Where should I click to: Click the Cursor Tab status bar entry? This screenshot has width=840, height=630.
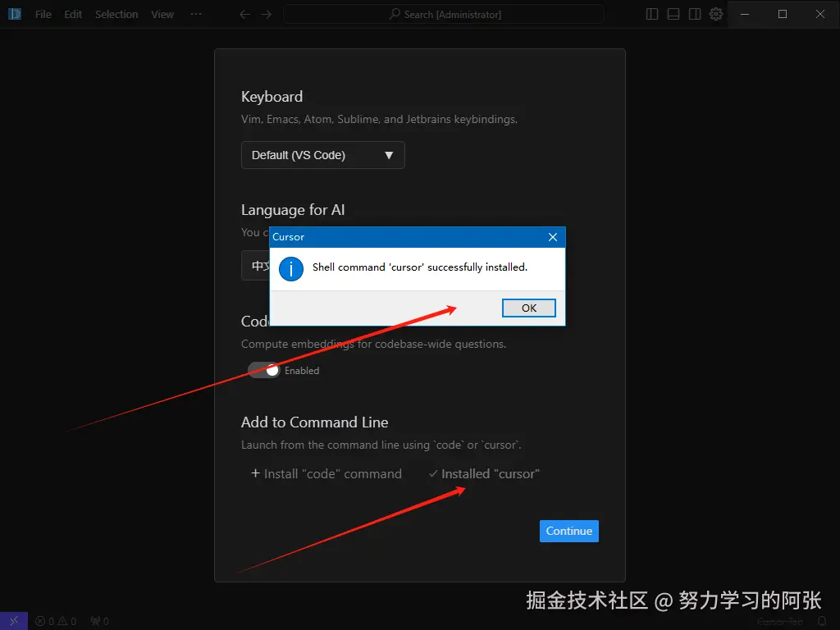pos(779,622)
